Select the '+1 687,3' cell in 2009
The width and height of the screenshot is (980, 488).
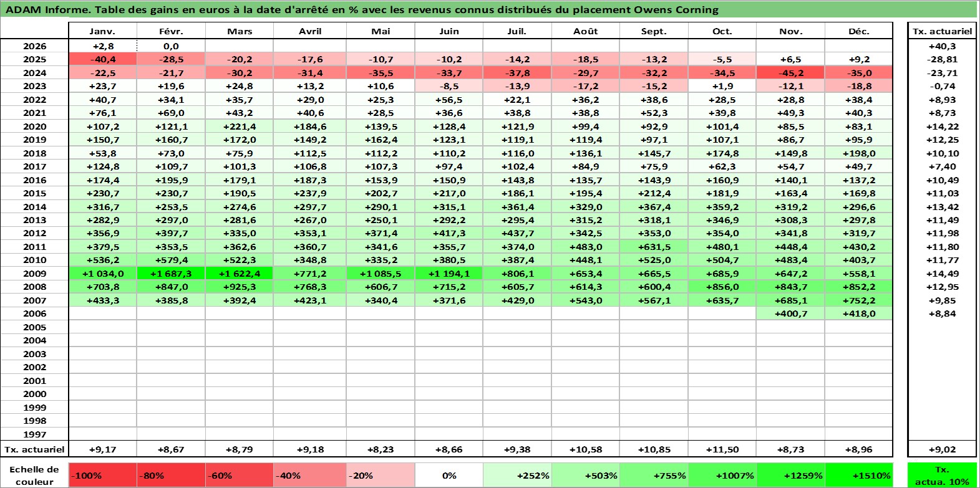tap(171, 274)
